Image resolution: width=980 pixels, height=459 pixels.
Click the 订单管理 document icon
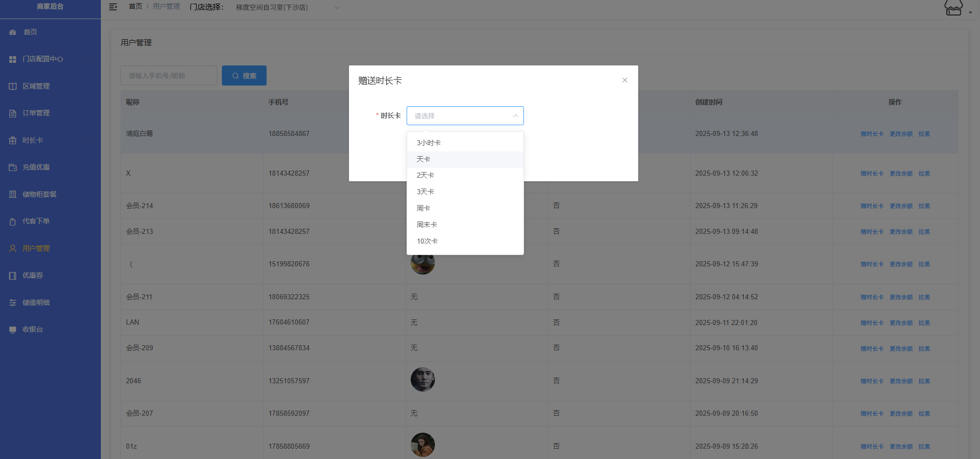coord(13,113)
